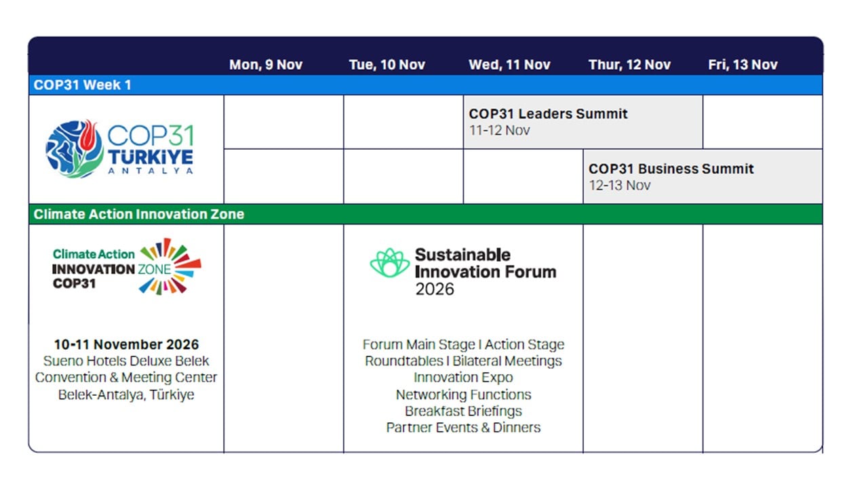
Task: Click the Climate Action Innovation Zone COP31 logo text
Action: click(x=94, y=268)
